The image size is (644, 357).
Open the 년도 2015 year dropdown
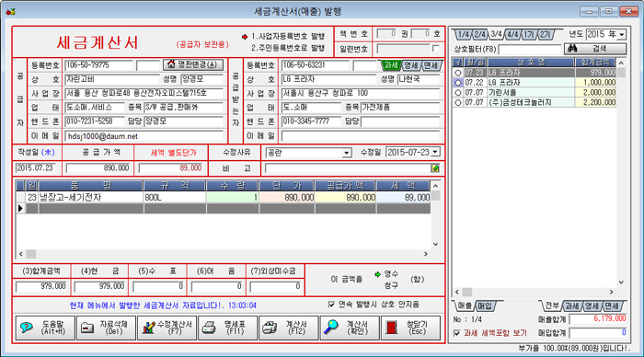click(622, 35)
